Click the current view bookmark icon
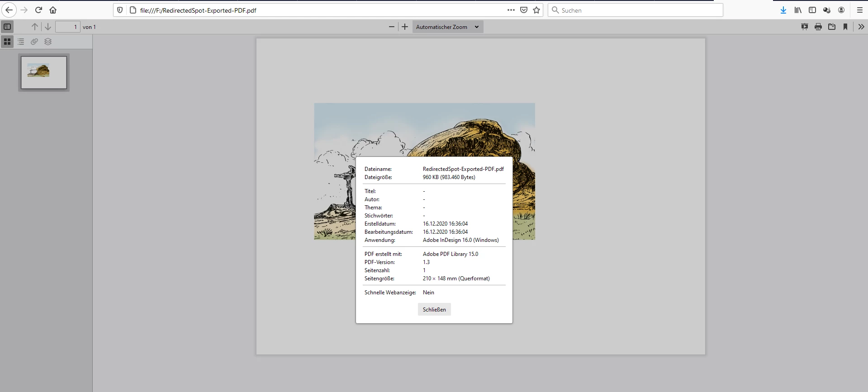The width and height of the screenshot is (868, 392). coord(845,27)
